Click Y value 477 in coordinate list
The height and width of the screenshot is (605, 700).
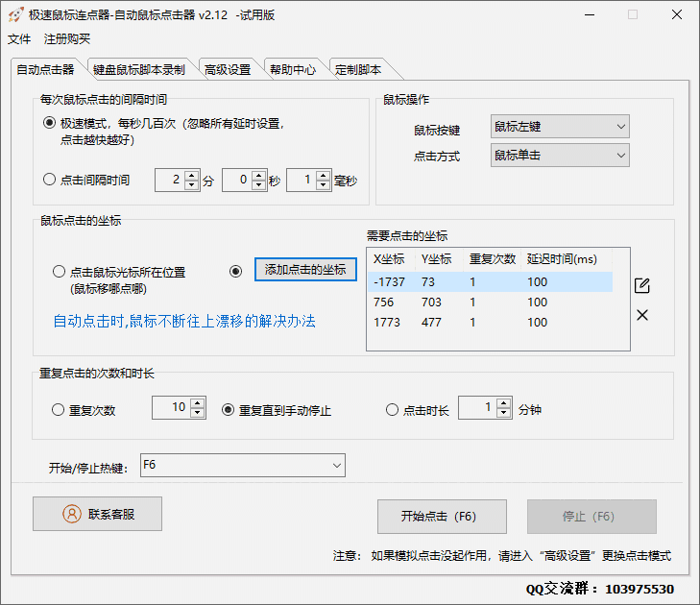pyautogui.click(x=431, y=323)
